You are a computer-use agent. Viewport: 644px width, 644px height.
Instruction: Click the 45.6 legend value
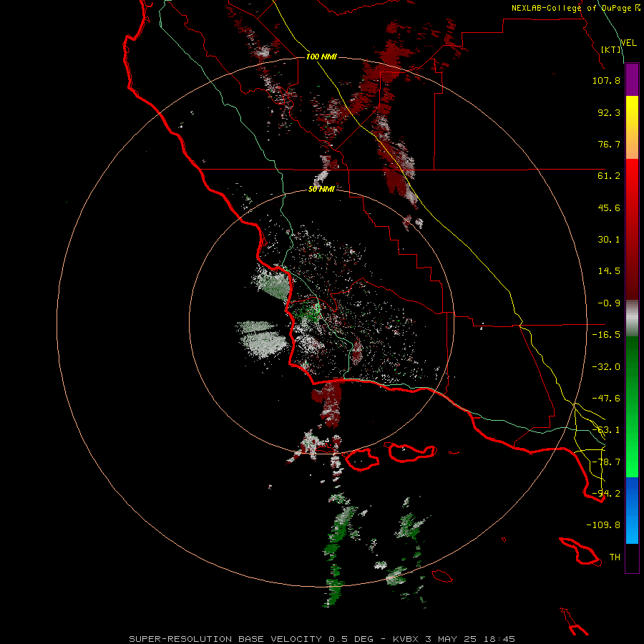pyautogui.click(x=609, y=208)
